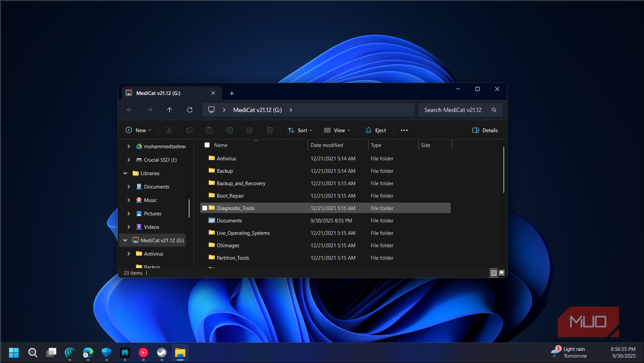Screen dimensions: 644x363
Task: Click the Copy icon
Action: tap(189, 130)
